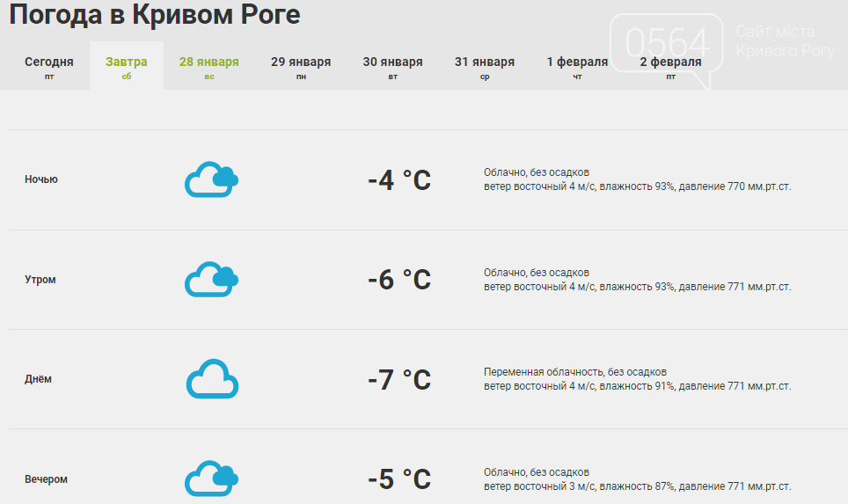The width and height of the screenshot is (848, 504).
Task: Click the -7 °C daytime temperature
Action: pyautogui.click(x=399, y=380)
